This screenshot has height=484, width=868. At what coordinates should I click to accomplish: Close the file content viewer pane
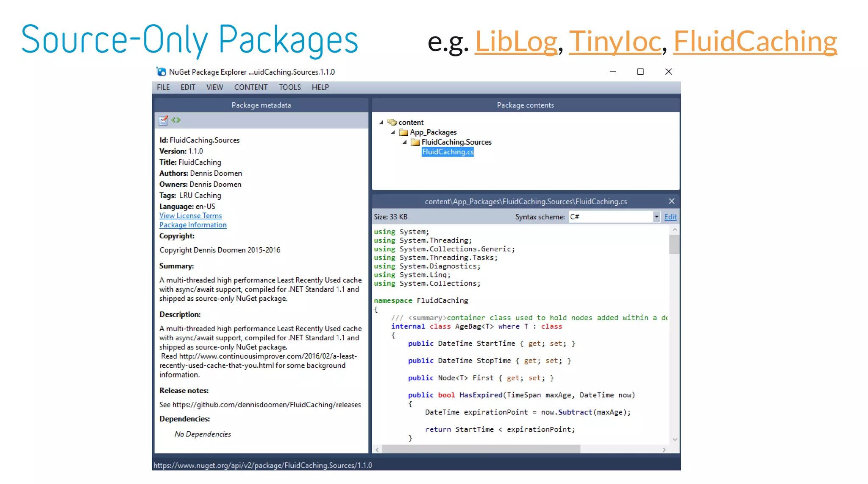coord(672,201)
